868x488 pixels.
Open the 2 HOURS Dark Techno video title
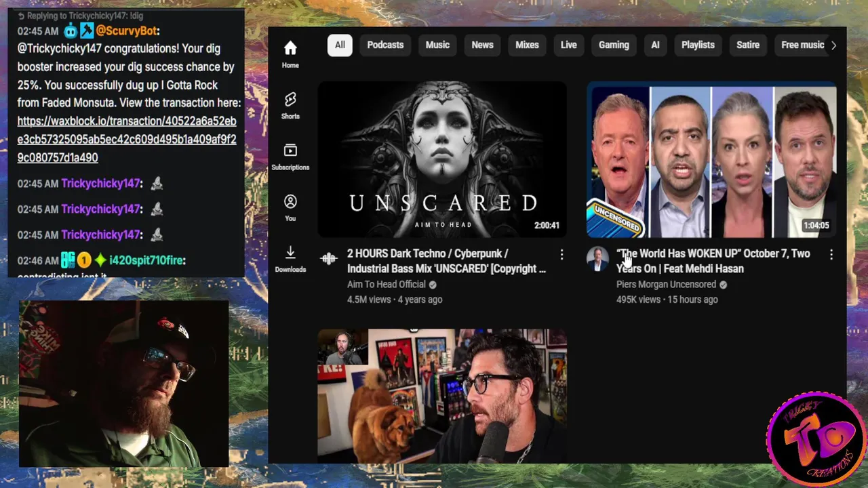446,261
